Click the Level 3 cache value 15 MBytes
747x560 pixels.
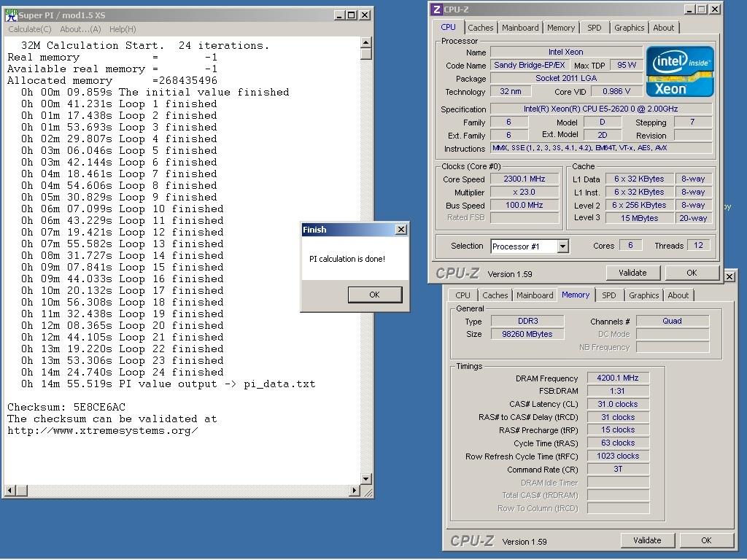639,218
